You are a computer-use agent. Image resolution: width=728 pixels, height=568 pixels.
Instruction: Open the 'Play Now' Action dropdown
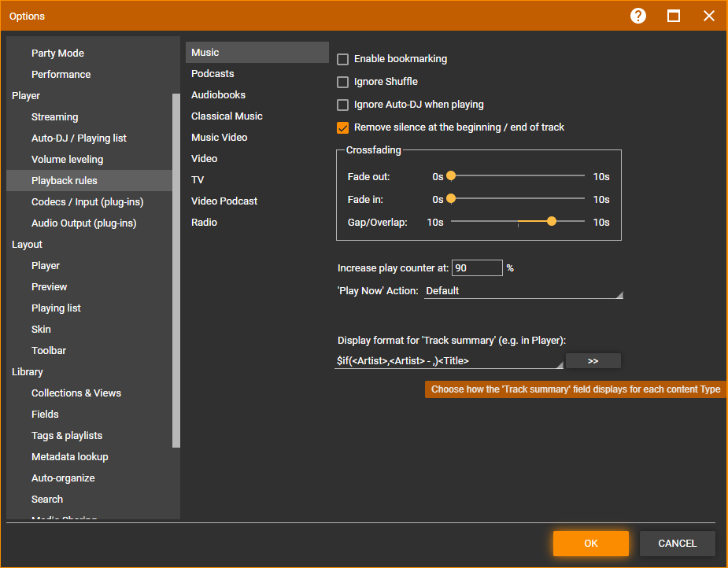coord(523,291)
